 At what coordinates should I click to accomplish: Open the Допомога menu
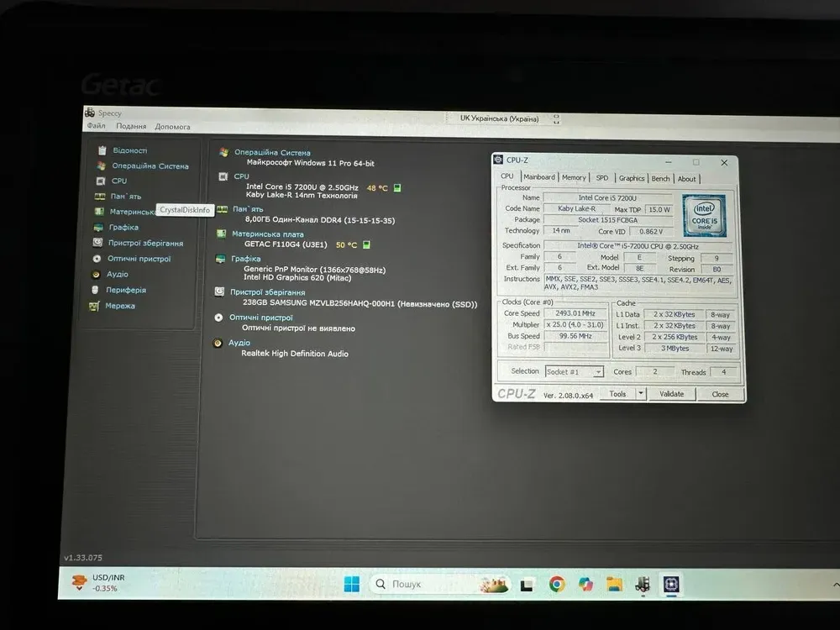[172, 127]
